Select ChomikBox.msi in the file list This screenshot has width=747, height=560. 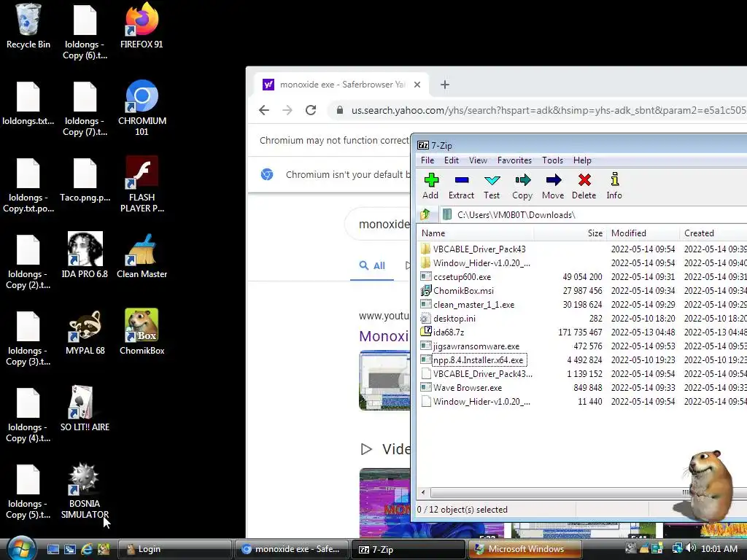coord(583,290)
